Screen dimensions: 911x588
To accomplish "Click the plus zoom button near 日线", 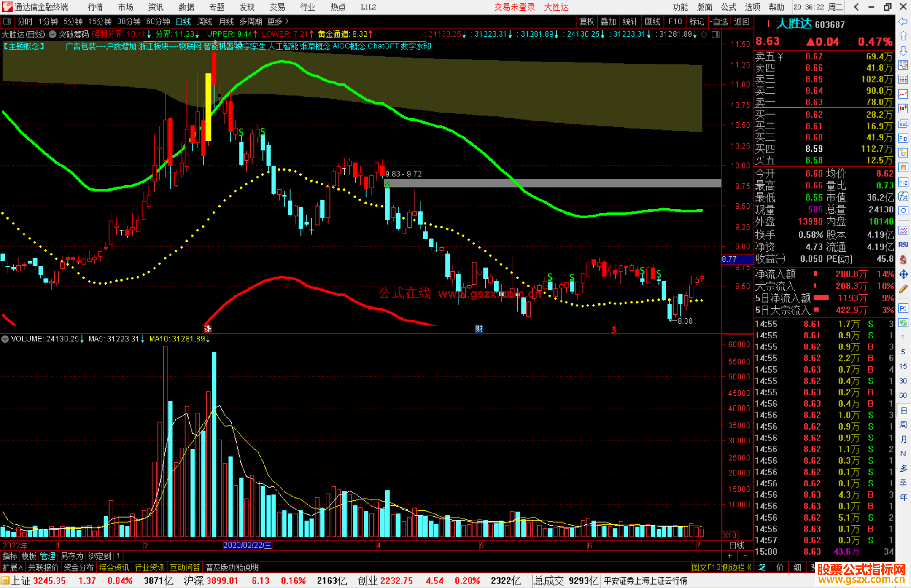I will pos(730,556).
